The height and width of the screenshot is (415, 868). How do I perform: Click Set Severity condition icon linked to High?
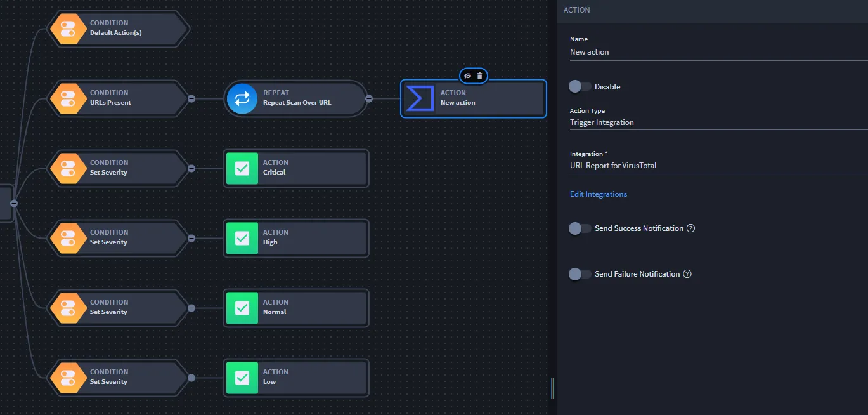pos(68,238)
